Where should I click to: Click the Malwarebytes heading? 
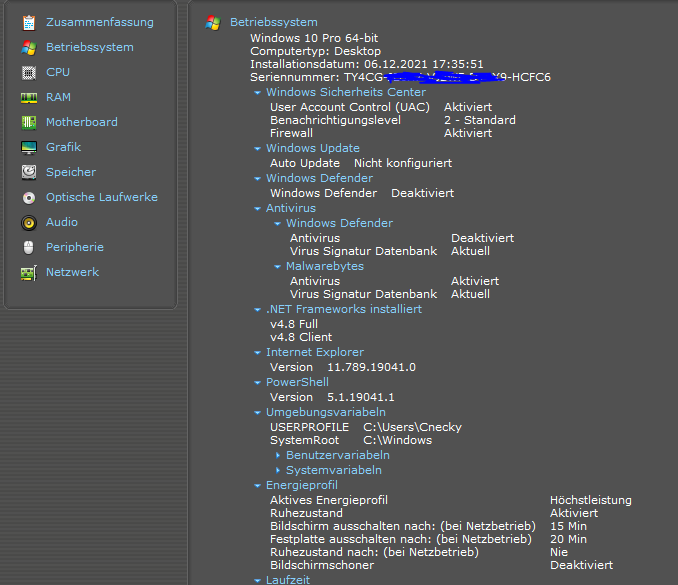(325, 266)
